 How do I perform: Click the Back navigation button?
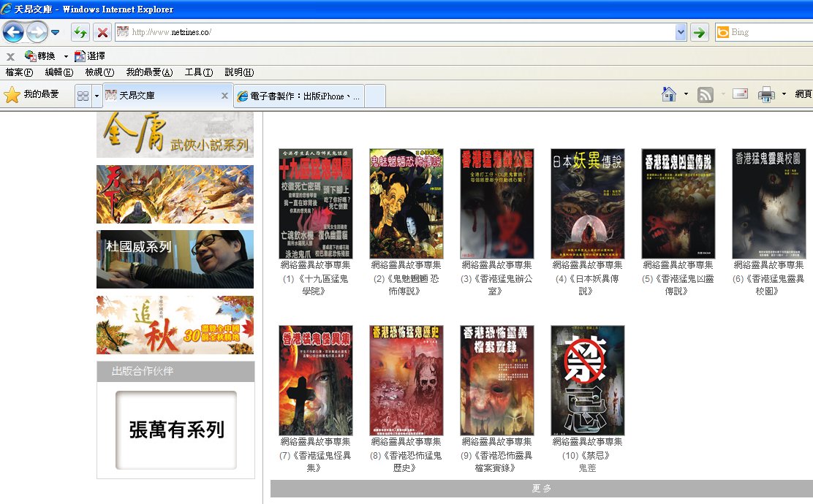(x=13, y=32)
